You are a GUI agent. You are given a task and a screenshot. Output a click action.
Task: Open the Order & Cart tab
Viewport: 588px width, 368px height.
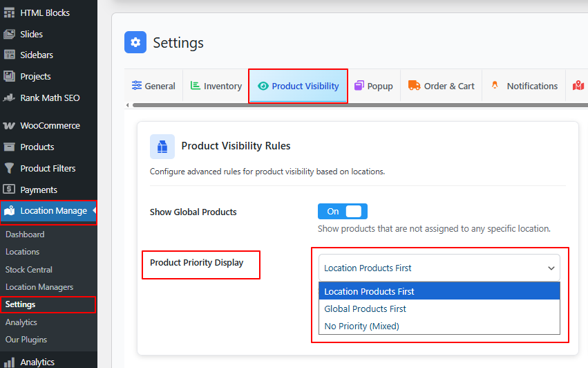(442, 86)
